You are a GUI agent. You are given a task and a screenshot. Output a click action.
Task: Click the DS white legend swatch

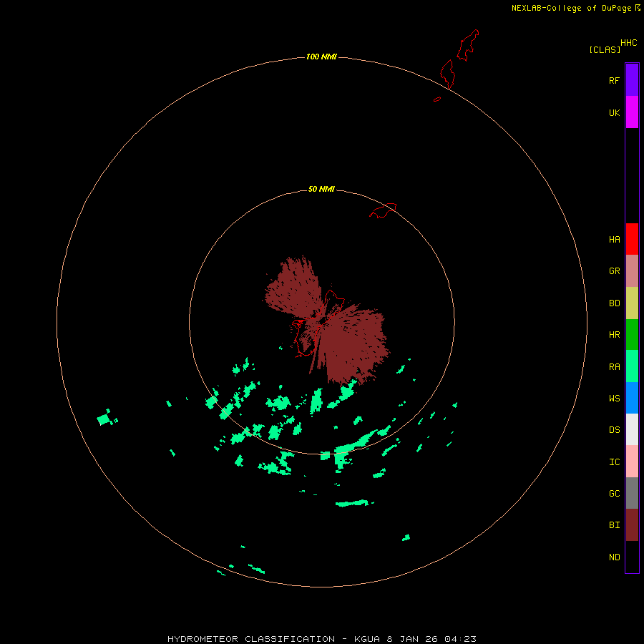(632, 429)
